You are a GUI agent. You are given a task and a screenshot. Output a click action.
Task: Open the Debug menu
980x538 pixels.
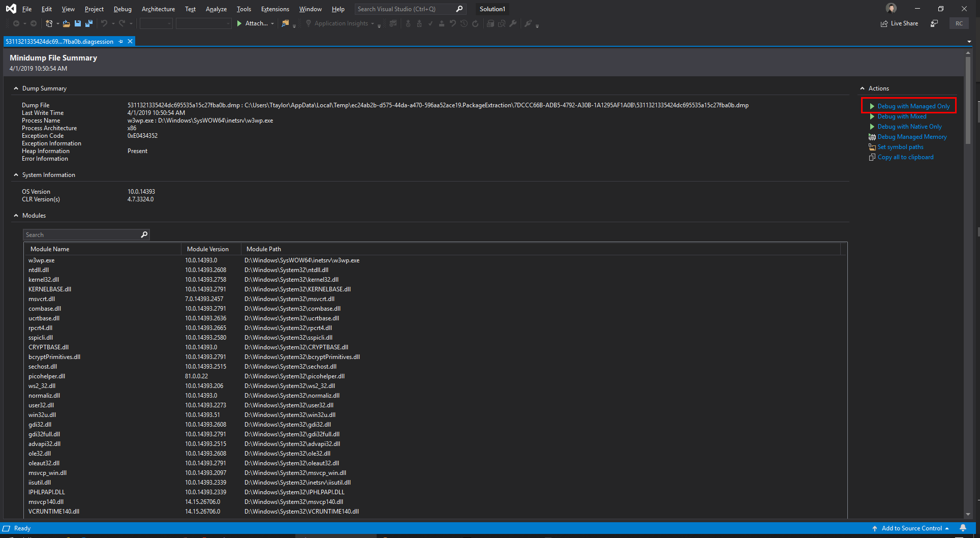click(x=122, y=9)
